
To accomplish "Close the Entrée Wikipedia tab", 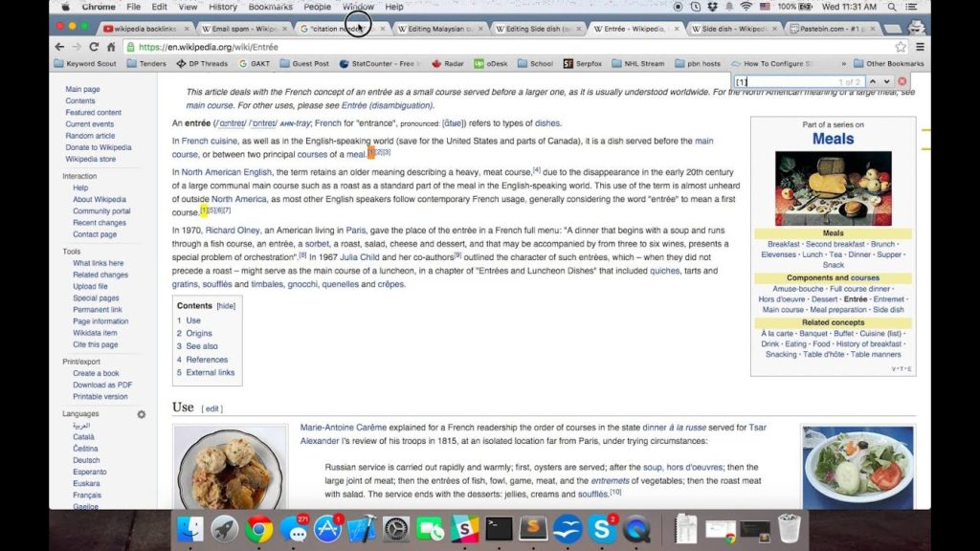I will tap(677, 29).
